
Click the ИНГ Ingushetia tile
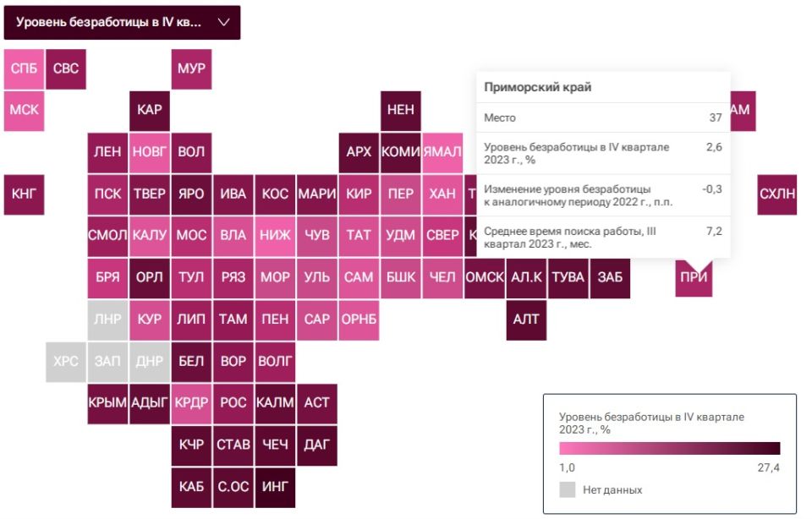click(x=275, y=488)
